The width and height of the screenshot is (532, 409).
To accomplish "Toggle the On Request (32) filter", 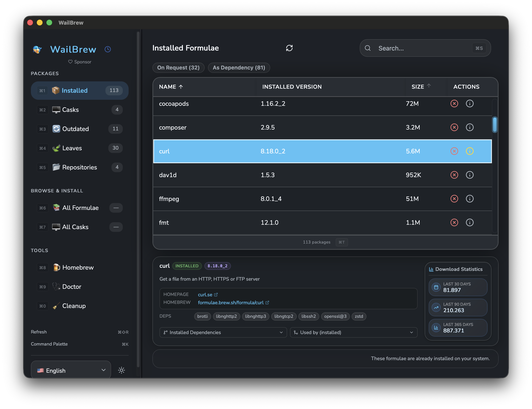I will (178, 68).
